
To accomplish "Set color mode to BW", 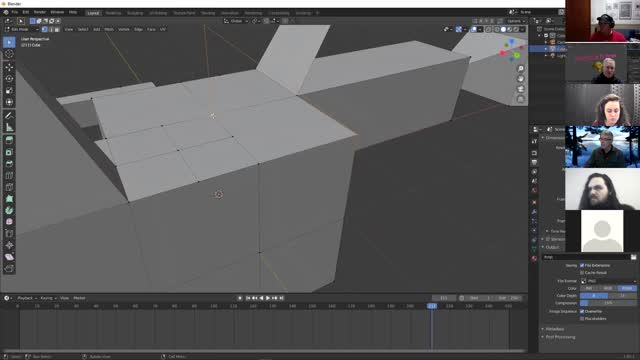I will click(589, 288).
